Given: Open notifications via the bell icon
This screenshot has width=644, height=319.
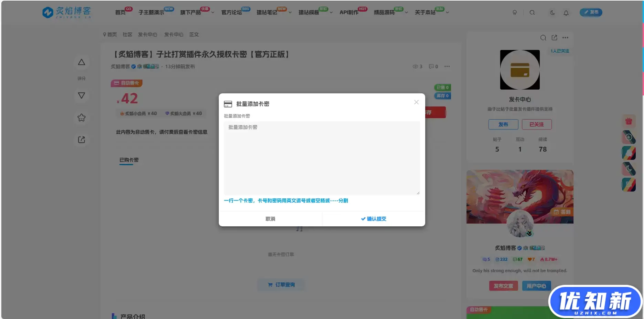Looking at the screenshot, I should tap(566, 13).
